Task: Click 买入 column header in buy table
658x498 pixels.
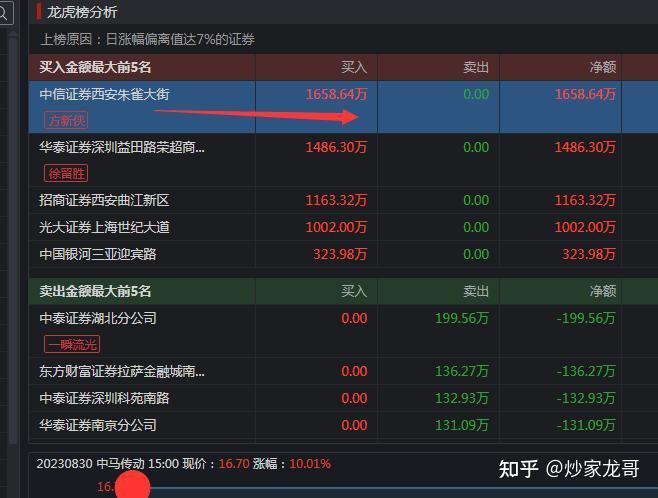Action: point(354,67)
